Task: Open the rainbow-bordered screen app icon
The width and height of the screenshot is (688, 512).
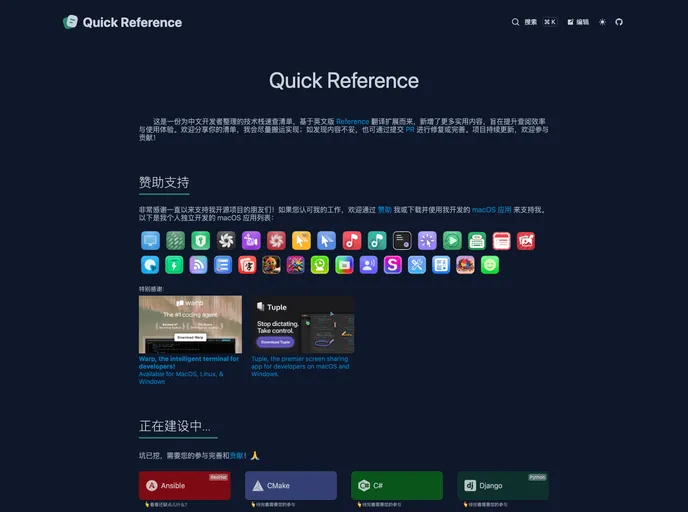Action: tap(344, 265)
